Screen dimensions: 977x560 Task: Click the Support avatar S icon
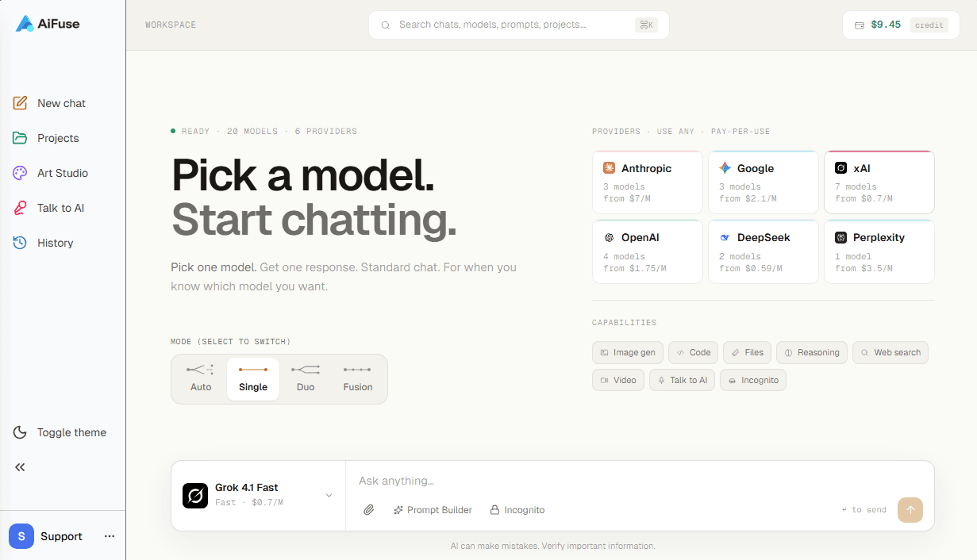click(x=21, y=536)
